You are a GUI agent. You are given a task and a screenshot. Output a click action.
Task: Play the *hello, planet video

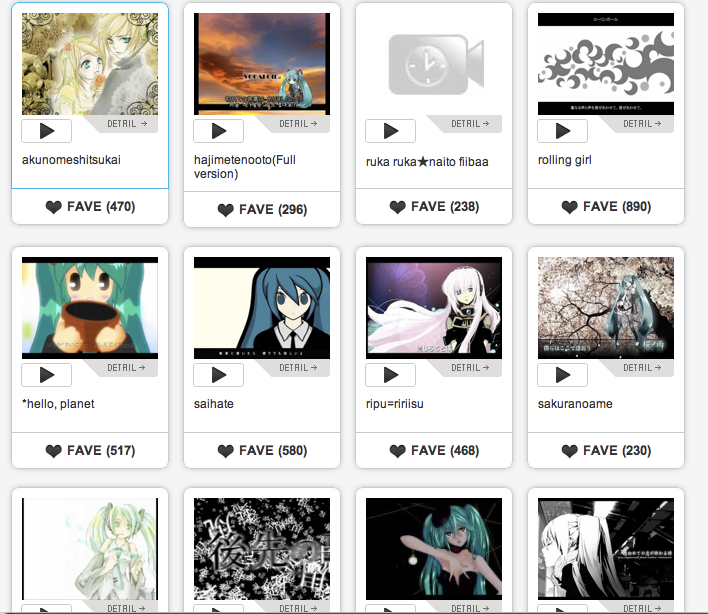[x=47, y=375]
